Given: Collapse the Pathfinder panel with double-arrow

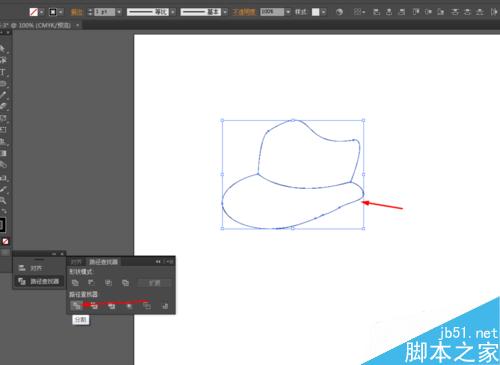Looking at the screenshot, I should [x=158, y=262].
